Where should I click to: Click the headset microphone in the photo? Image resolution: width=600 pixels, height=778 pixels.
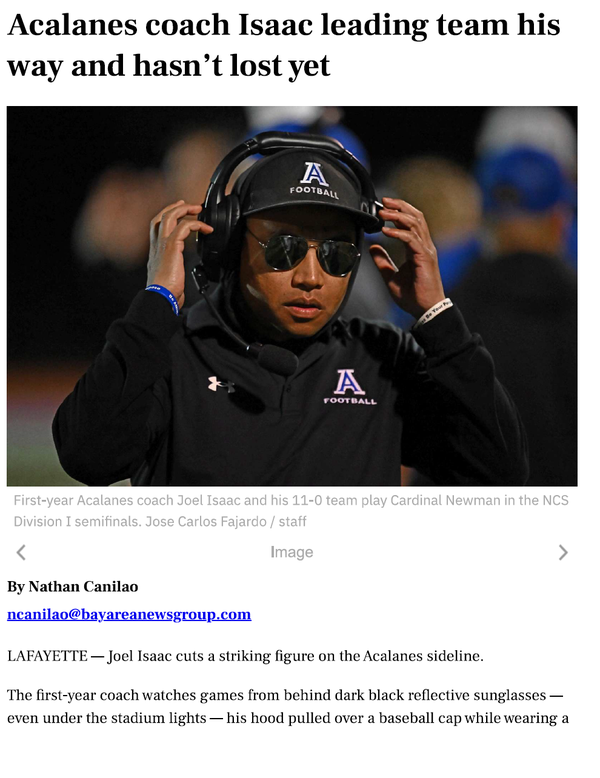pos(276,359)
